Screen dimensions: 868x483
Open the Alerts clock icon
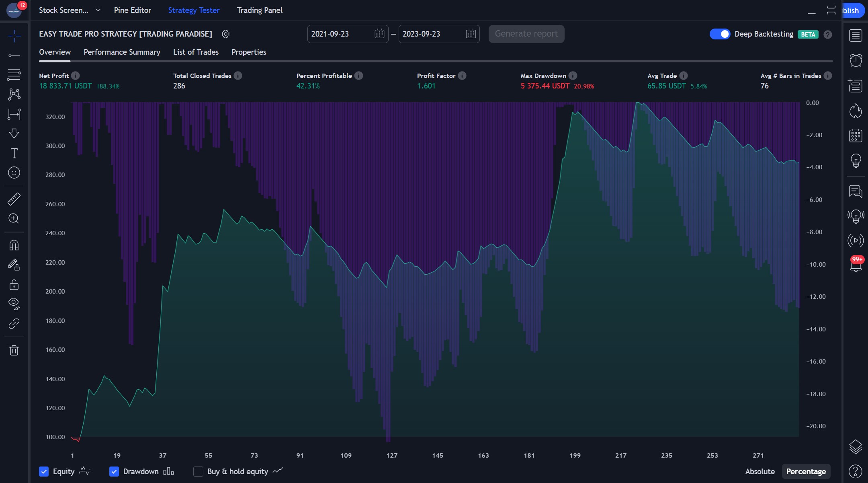coord(856,60)
